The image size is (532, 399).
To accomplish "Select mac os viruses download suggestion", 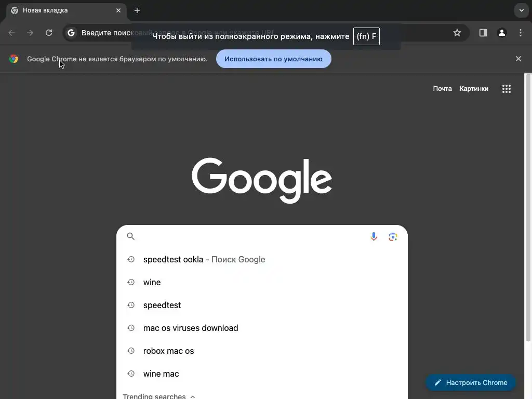I will [262, 328].
